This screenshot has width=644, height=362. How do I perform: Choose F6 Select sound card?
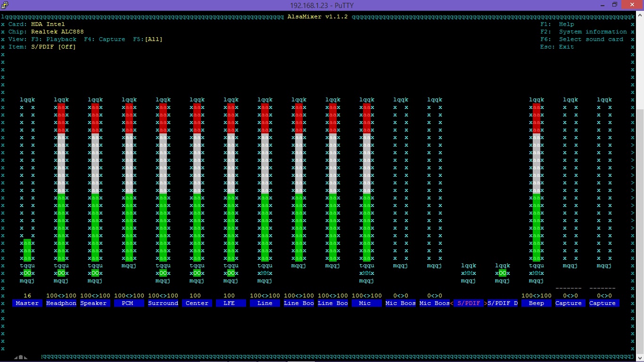(x=582, y=39)
